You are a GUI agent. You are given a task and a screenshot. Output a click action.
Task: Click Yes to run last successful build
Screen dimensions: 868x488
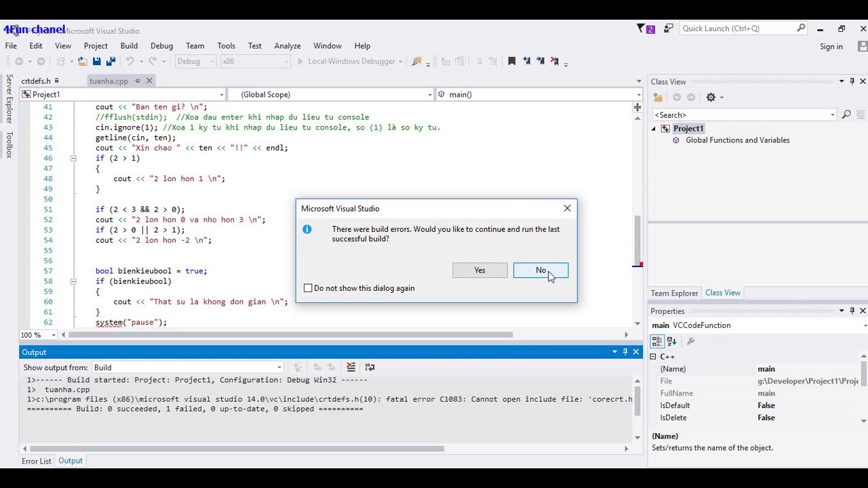click(479, 270)
